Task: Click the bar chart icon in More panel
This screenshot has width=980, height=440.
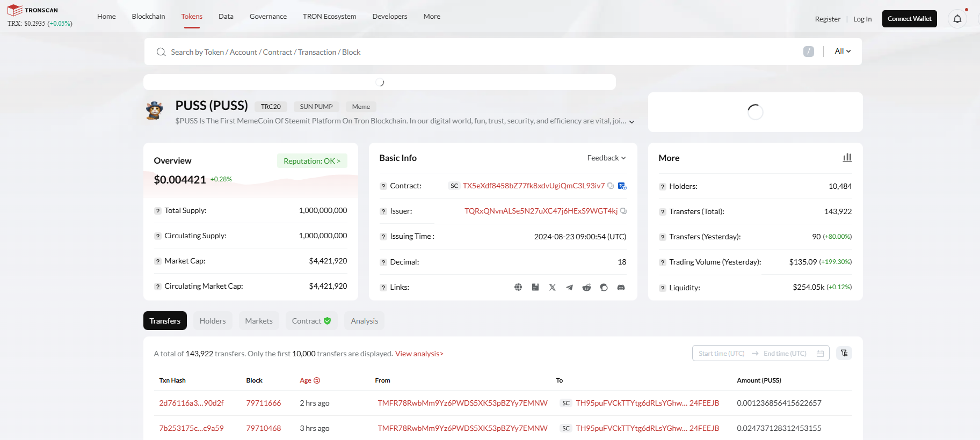Action: (x=847, y=157)
